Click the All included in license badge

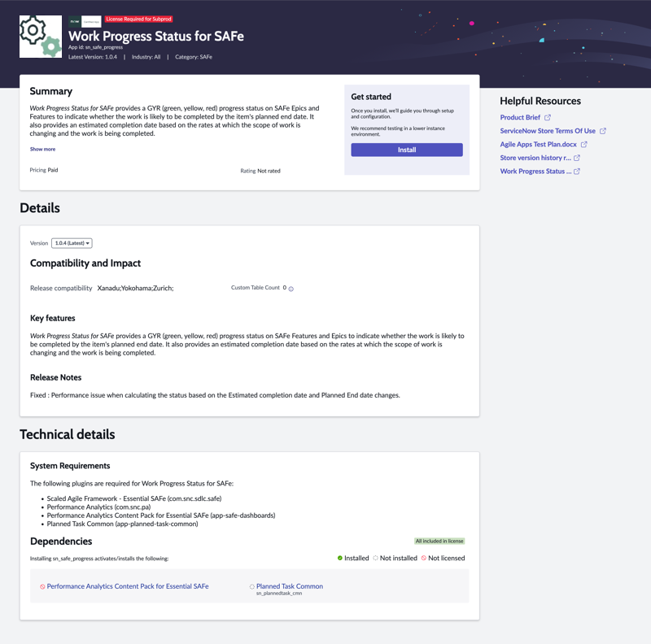(x=439, y=541)
